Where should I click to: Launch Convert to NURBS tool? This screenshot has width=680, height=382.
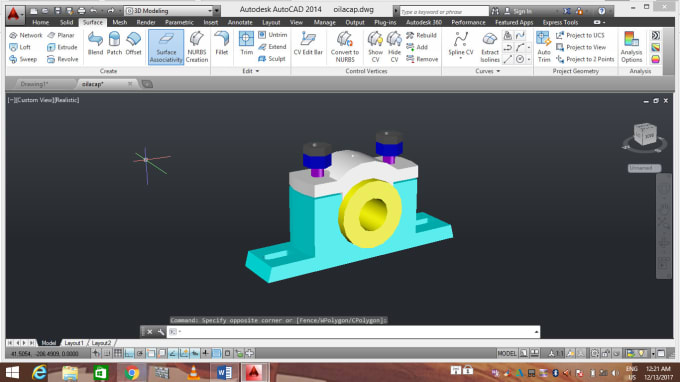pyautogui.click(x=345, y=47)
